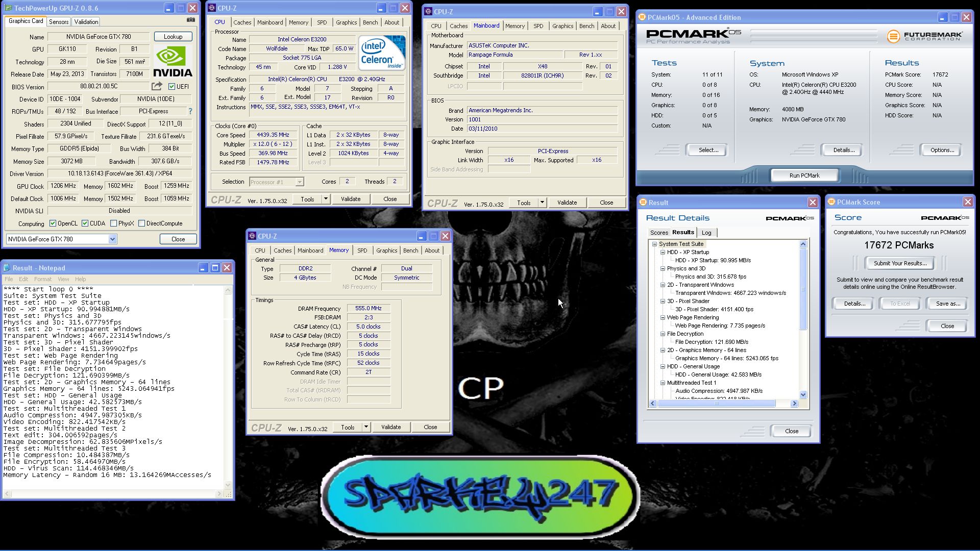
Task: Switch to the Scores tab in Result Details
Action: (658, 233)
